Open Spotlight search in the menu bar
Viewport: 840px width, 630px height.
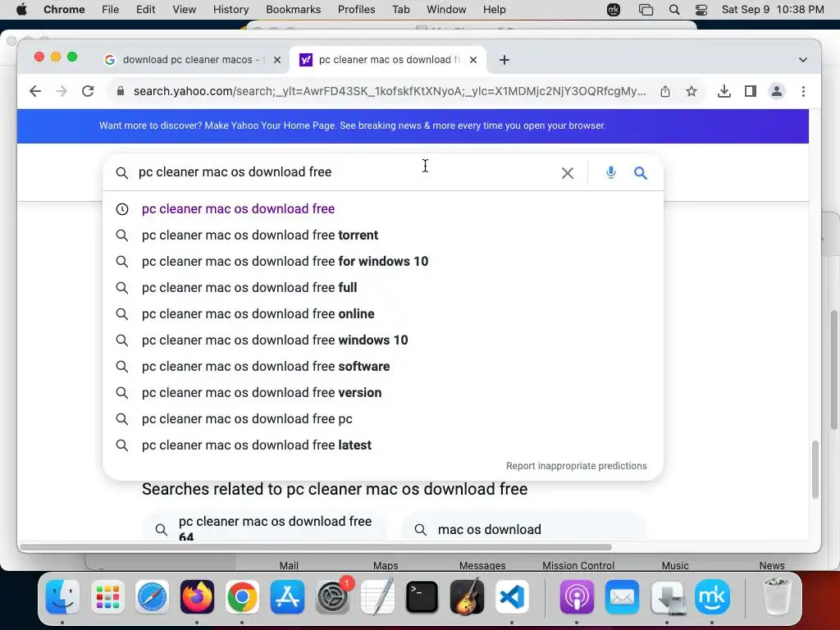674,10
